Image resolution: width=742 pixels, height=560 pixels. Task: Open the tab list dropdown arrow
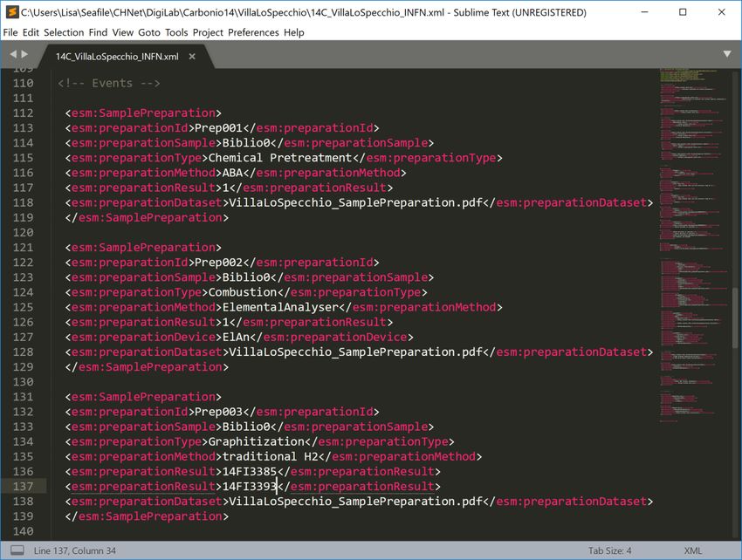click(726, 54)
